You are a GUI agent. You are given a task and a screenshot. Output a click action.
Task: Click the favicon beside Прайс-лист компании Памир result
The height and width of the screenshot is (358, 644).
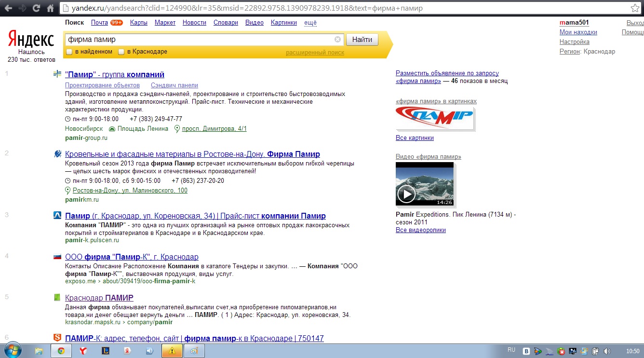[x=57, y=216]
